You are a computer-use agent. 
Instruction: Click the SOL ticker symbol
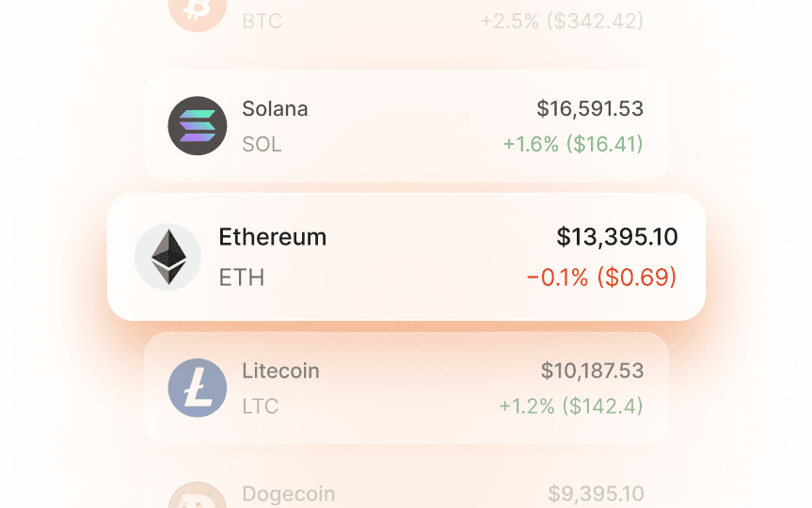click(x=262, y=145)
